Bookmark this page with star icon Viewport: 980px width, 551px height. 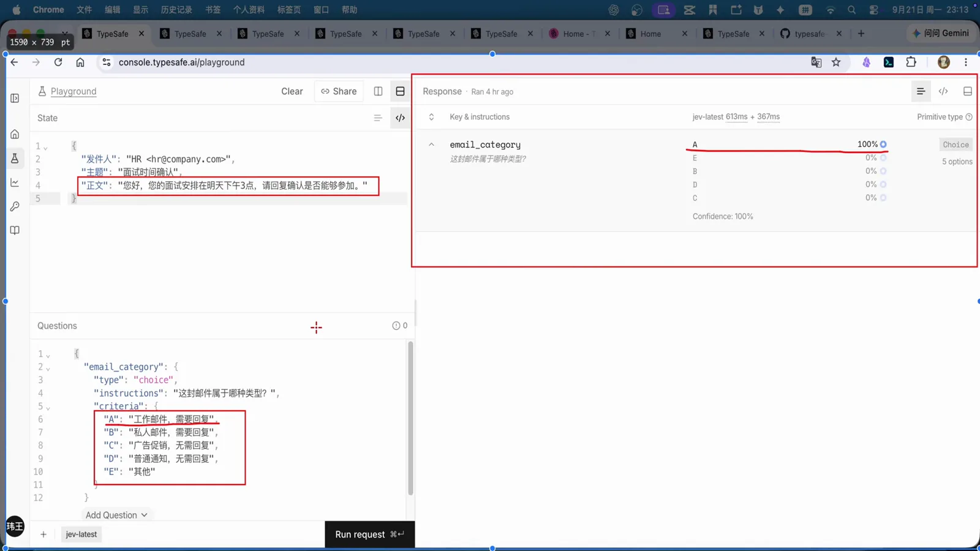[836, 62]
